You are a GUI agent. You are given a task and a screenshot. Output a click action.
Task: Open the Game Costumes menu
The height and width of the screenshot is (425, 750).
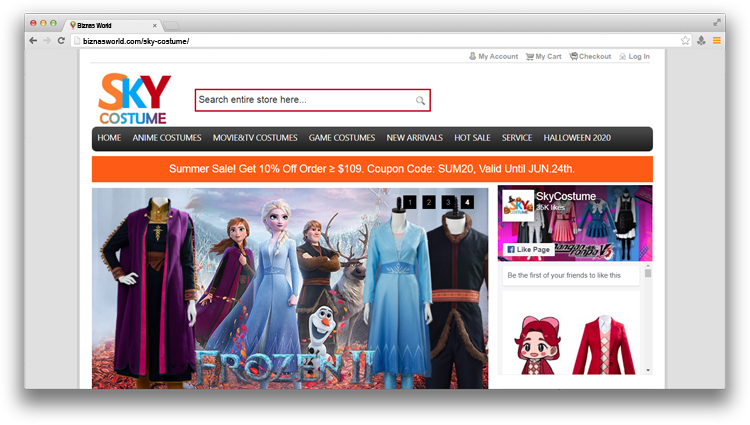(x=342, y=138)
